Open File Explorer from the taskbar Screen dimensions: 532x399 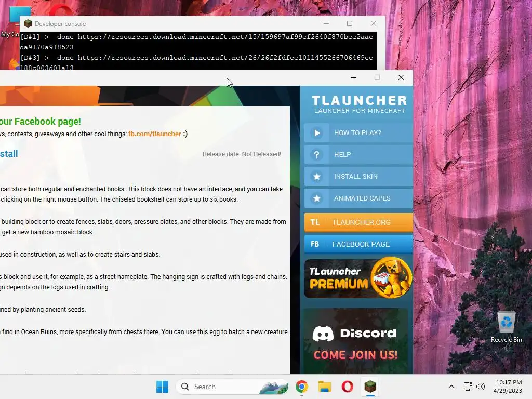324,387
